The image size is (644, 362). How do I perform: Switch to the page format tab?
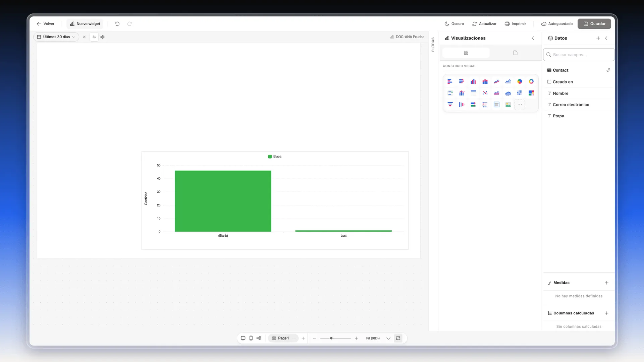pyautogui.click(x=516, y=53)
